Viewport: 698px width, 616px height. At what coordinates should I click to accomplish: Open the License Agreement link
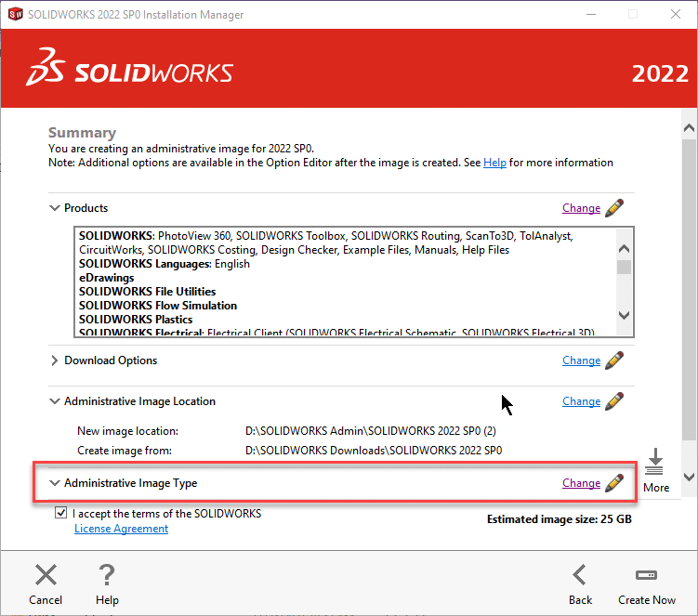[x=121, y=529]
